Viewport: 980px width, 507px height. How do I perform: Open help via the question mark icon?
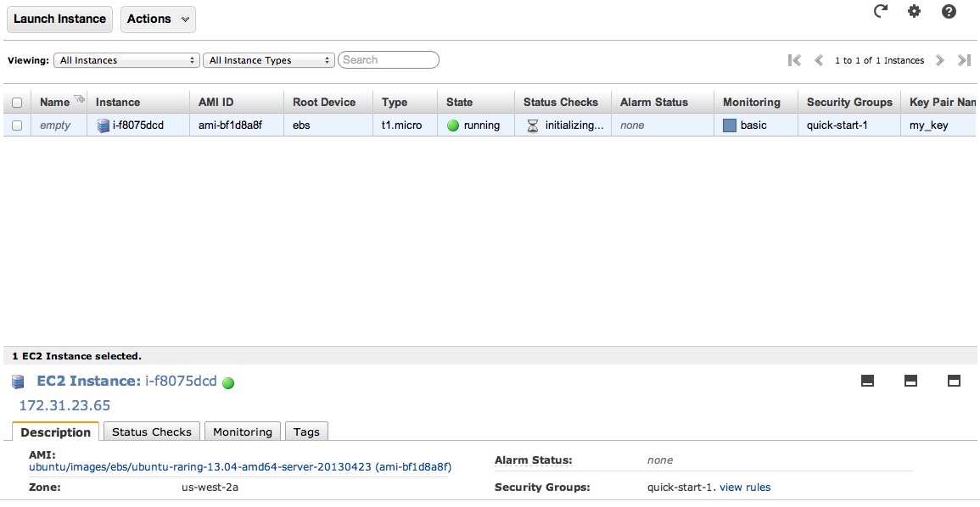pyautogui.click(x=949, y=11)
